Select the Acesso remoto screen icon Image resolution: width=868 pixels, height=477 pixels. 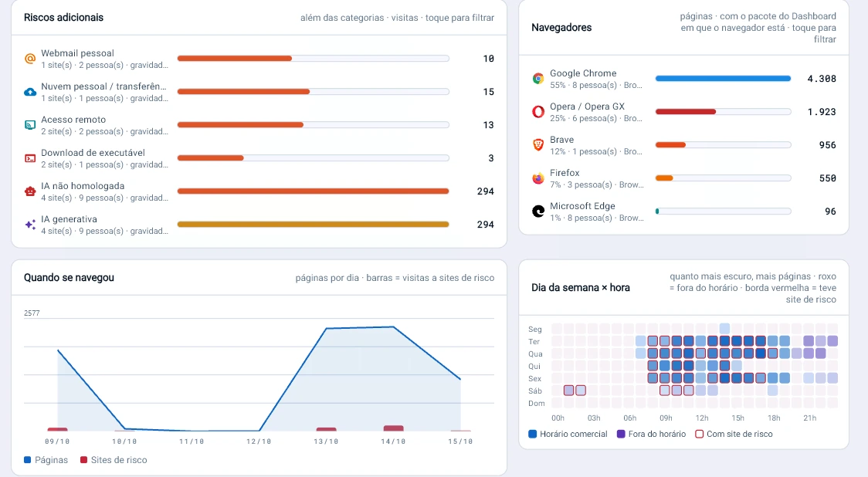click(30, 125)
